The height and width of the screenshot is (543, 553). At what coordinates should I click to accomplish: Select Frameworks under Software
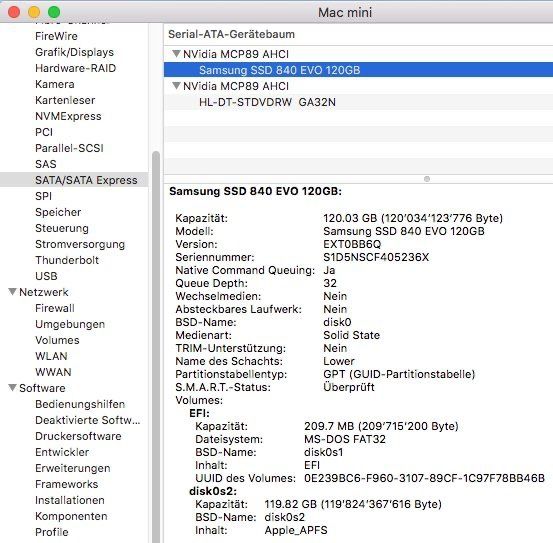coord(66,484)
